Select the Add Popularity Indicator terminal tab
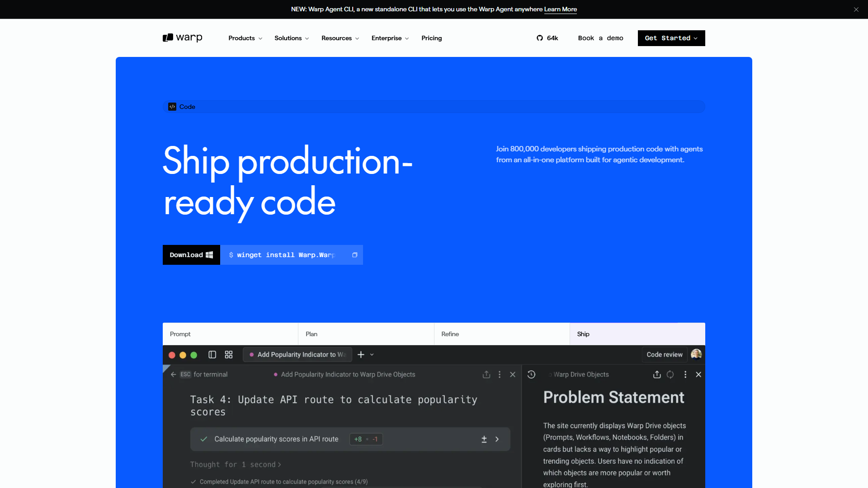Image resolution: width=868 pixels, height=488 pixels. [x=298, y=355]
